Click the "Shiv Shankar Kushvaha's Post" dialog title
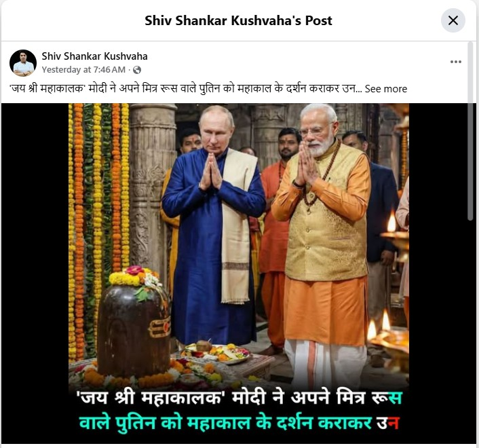 238,20
